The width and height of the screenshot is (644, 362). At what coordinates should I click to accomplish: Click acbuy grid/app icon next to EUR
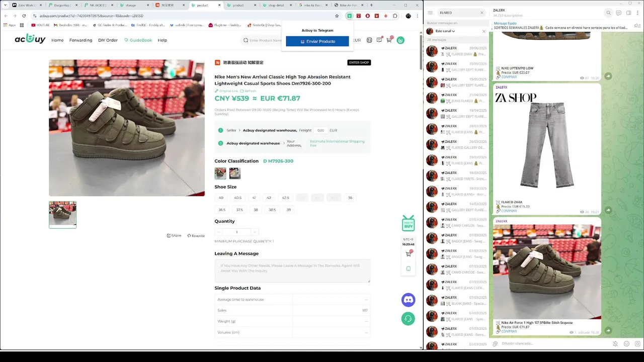click(x=369, y=40)
